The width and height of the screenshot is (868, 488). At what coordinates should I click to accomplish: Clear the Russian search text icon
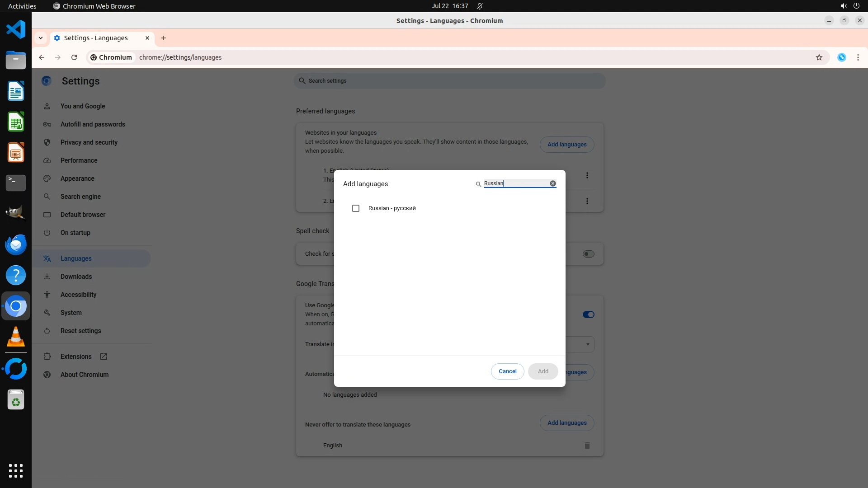click(x=552, y=183)
